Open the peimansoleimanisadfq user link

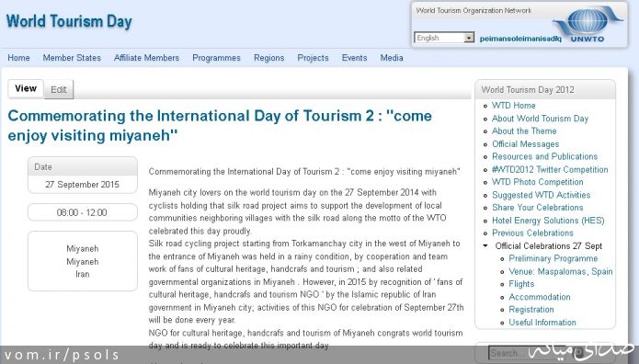coord(520,39)
